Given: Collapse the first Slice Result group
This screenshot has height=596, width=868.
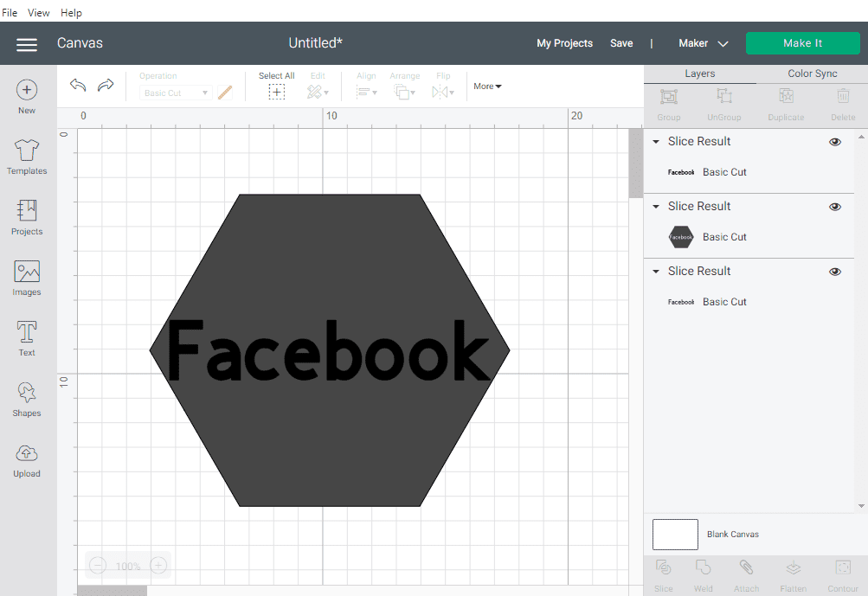Looking at the screenshot, I should click(656, 142).
